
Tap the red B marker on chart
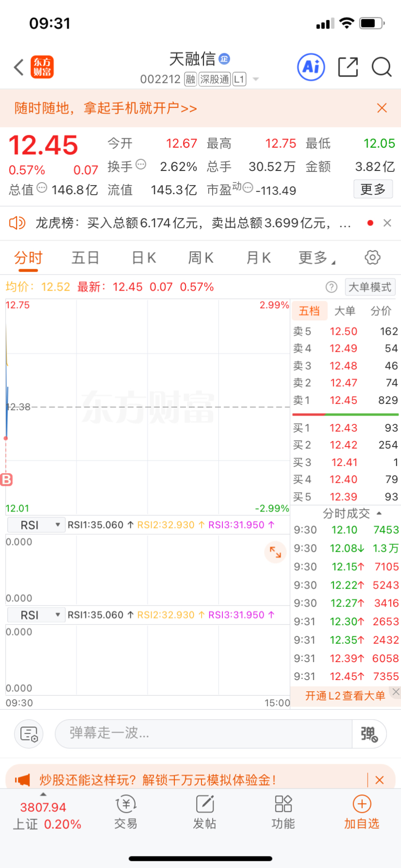click(7, 480)
